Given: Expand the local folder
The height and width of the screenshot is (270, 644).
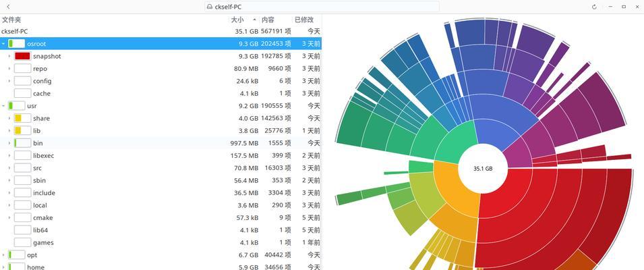Looking at the screenshot, I should 9,205.
